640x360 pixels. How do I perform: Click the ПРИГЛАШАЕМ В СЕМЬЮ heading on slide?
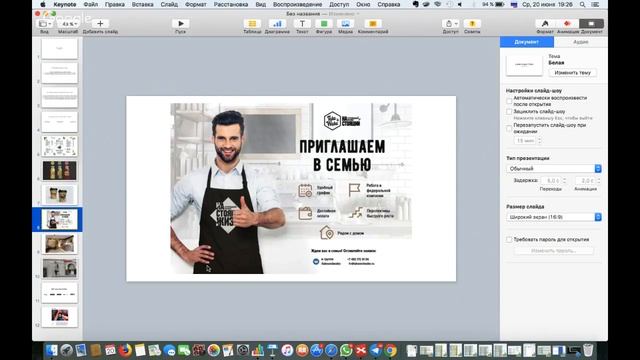[x=342, y=156]
